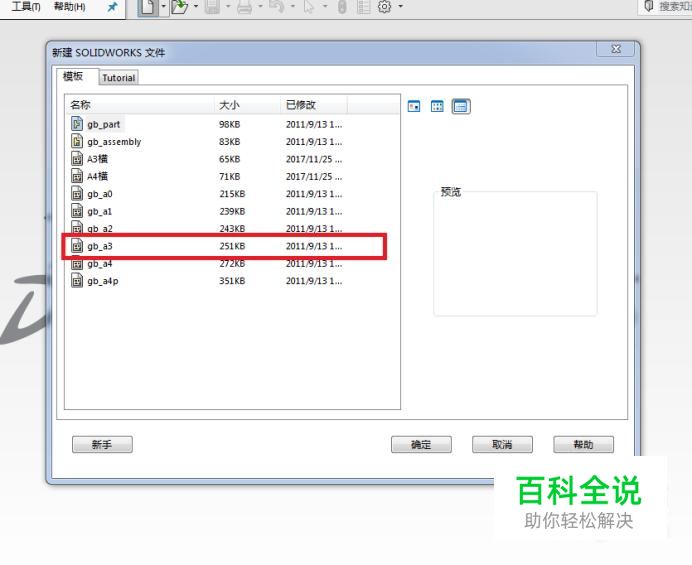Click the gb_a4p drawing template icon
Viewport: 692px width, 565px height.
pos(77,281)
